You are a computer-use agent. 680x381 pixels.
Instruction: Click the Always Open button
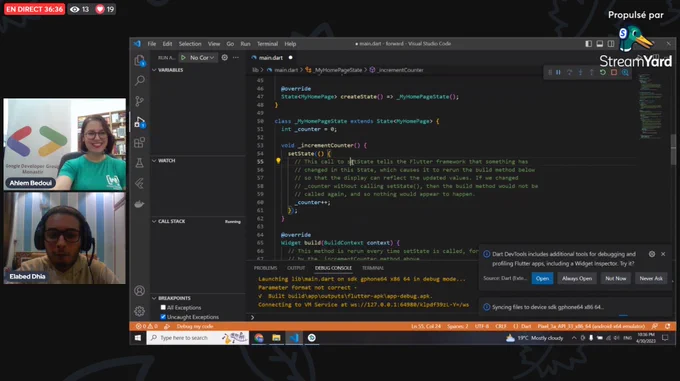[x=577, y=278]
